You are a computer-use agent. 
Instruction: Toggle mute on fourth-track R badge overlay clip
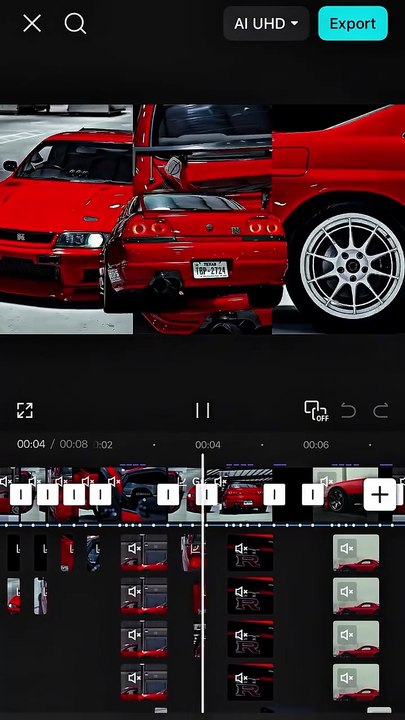point(242,678)
